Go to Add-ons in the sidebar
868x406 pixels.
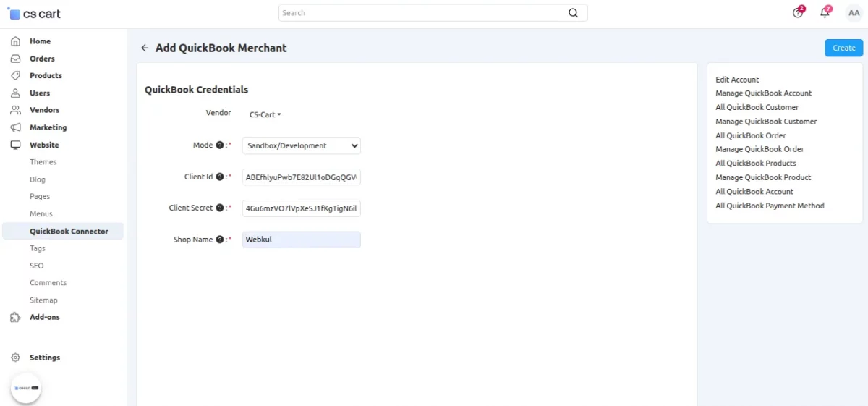tap(44, 317)
